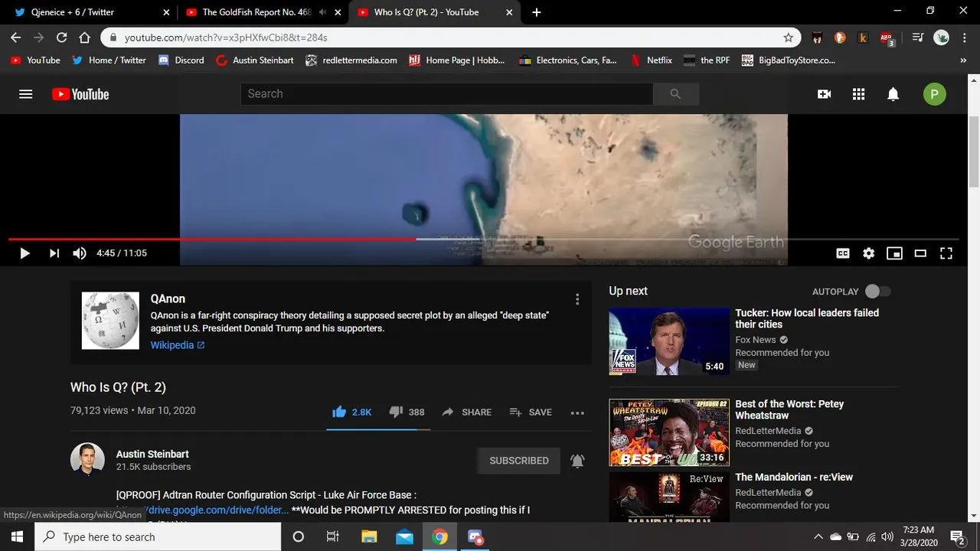The image size is (980, 551).
Task: Switch to miniplayer mode
Action: [894, 253]
